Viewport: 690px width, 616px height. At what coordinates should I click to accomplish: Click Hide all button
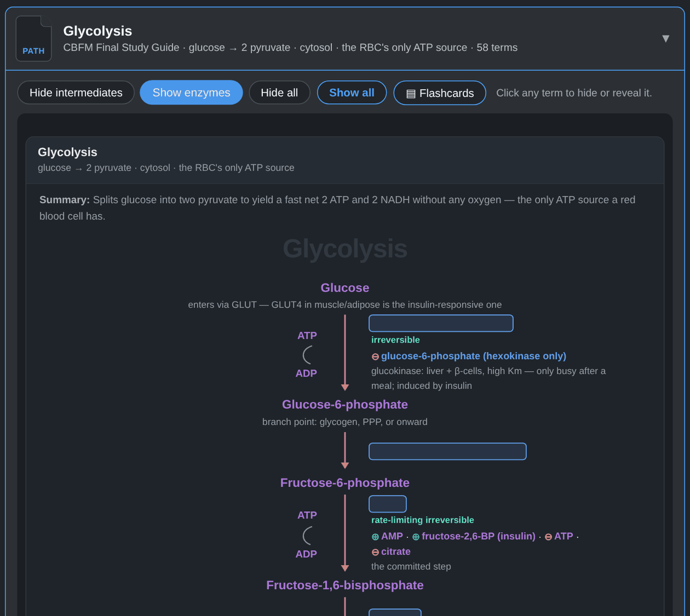click(279, 93)
